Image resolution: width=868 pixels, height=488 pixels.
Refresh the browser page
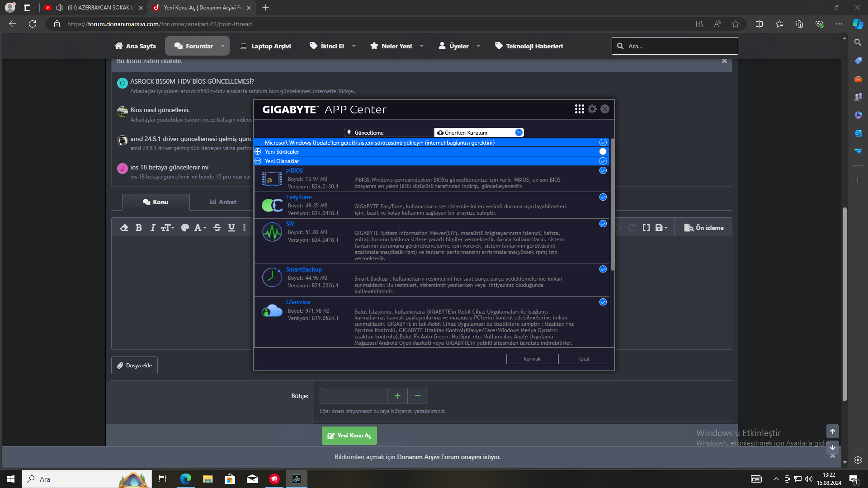tap(33, 24)
